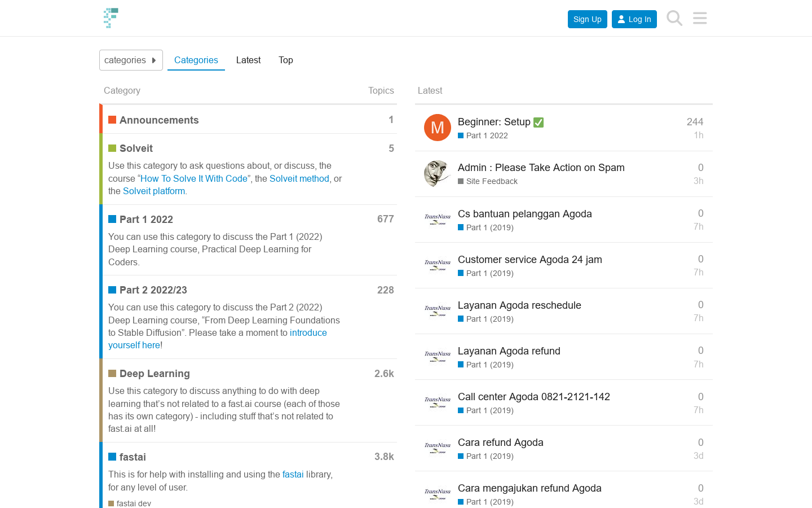The image size is (812, 508).
Task: Click the 'Topics' column header
Action: tap(381, 91)
